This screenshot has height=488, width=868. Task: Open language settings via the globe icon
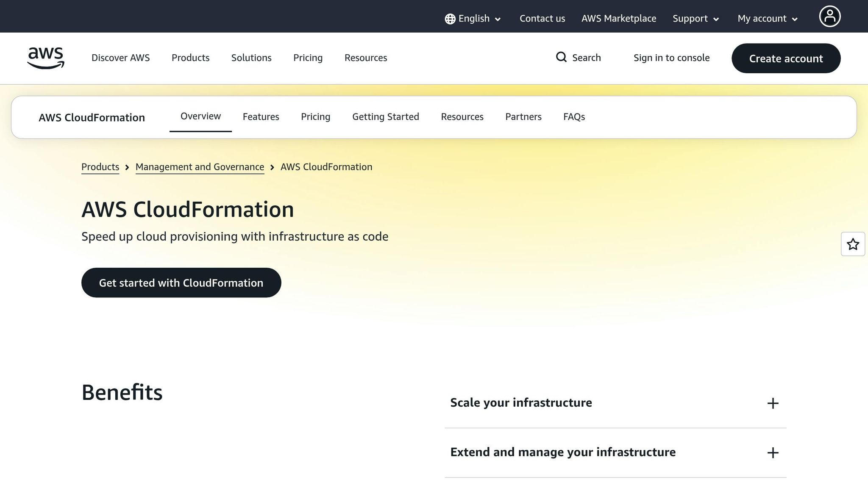(450, 19)
